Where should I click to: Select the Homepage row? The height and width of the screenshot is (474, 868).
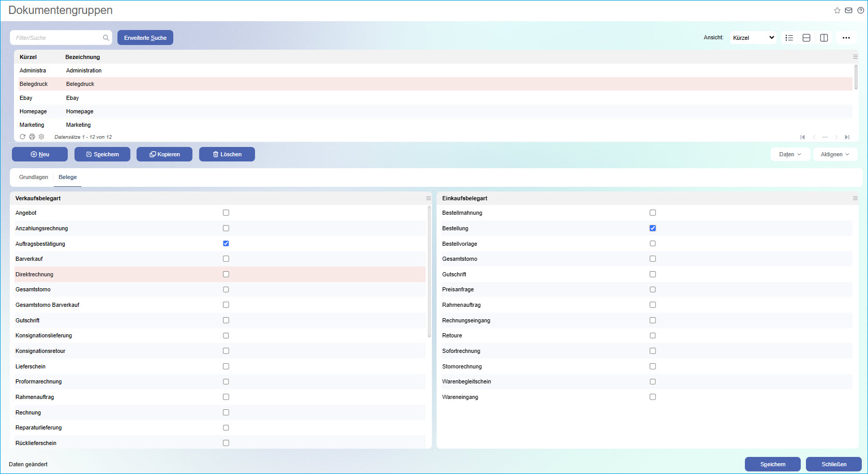(x=436, y=111)
